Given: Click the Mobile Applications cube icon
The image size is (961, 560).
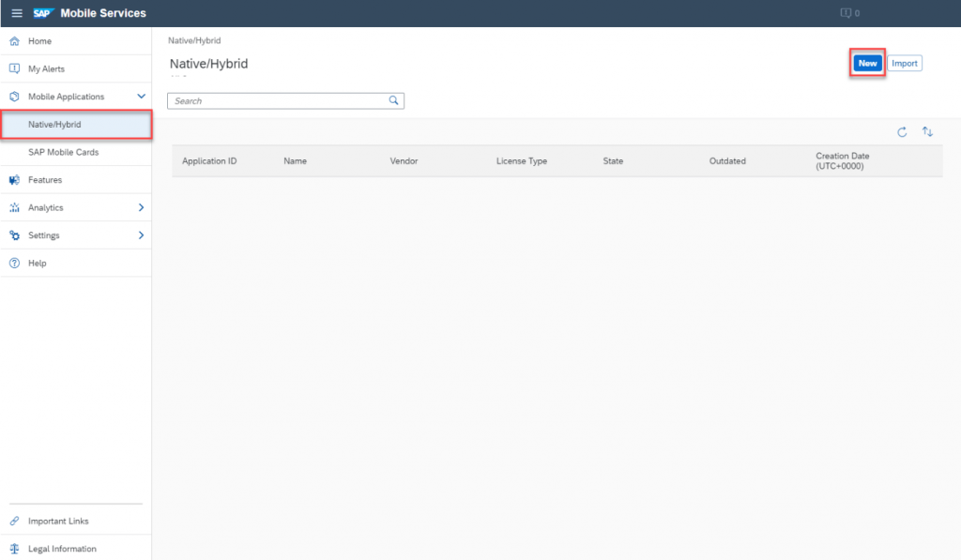Looking at the screenshot, I should 15,97.
